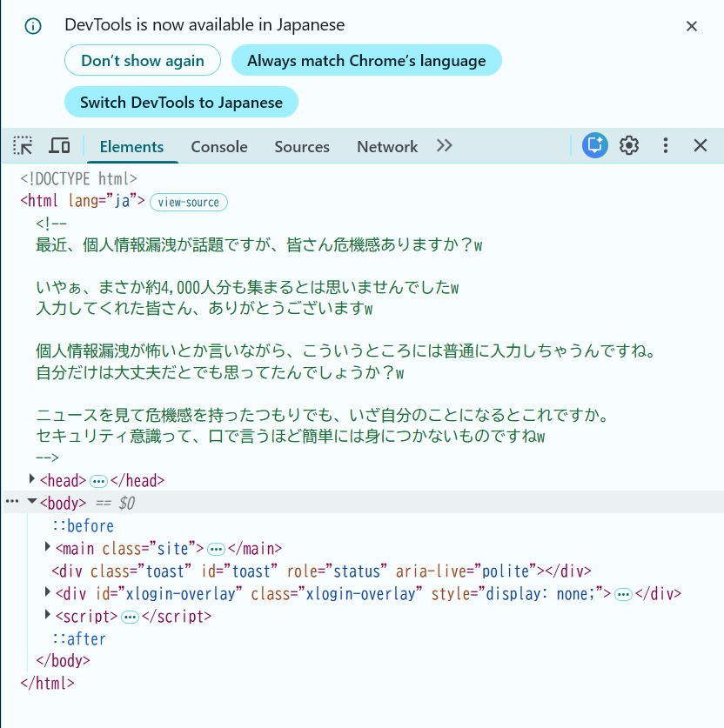This screenshot has height=728, width=724.
Task: Click the ellipsis badge in script
Action: (130, 618)
